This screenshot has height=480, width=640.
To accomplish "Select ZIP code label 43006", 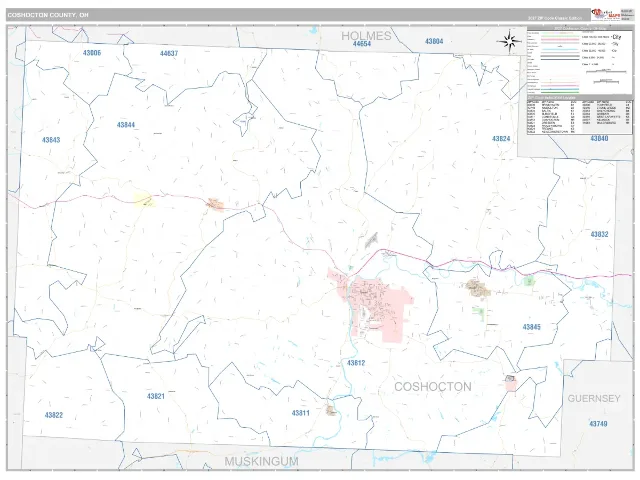I will pyautogui.click(x=91, y=53).
